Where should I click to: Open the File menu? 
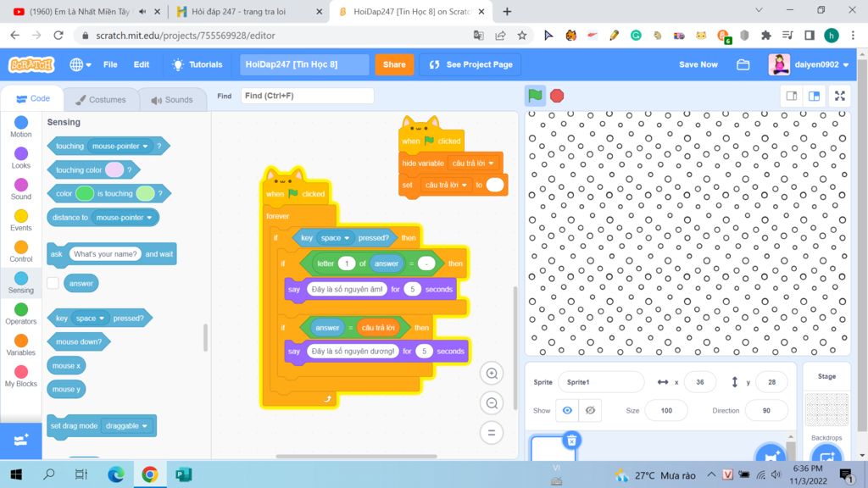click(110, 64)
